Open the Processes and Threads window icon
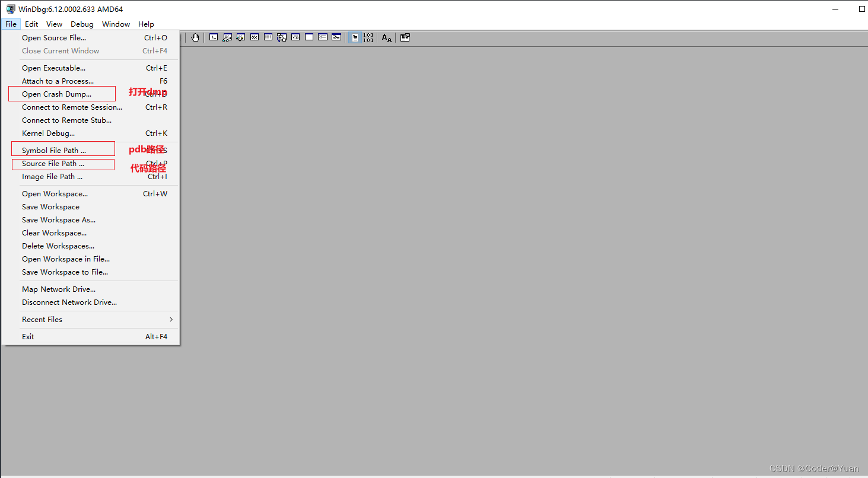 [x=323, y=37]
